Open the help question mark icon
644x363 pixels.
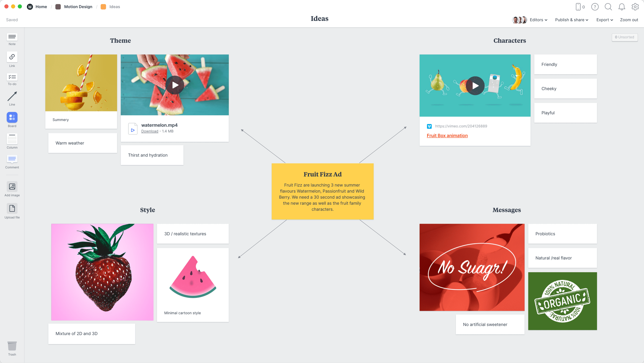tap(595, 7)
